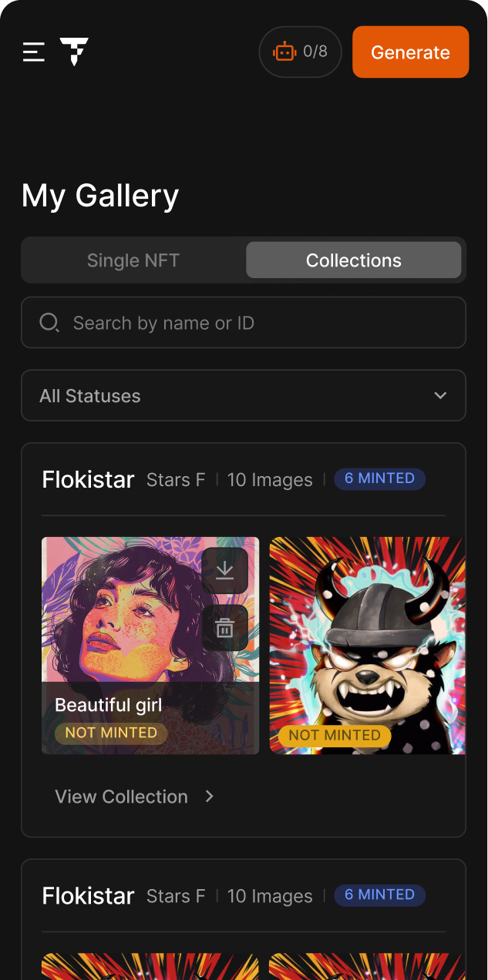Click the chevron arrow next to View Collection
This screenshot has height=980, width=488.
(x=209, y=797)
